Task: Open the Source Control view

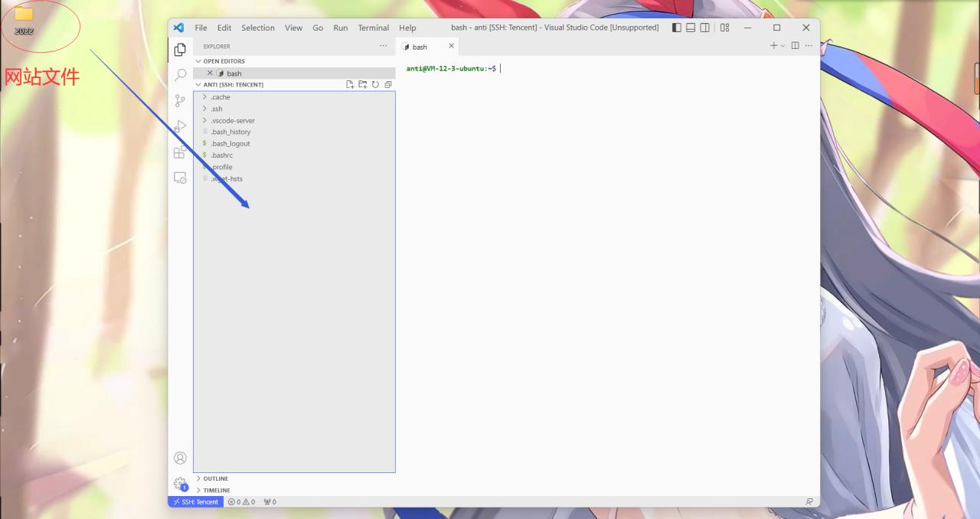Action: [x=180, y=100]
